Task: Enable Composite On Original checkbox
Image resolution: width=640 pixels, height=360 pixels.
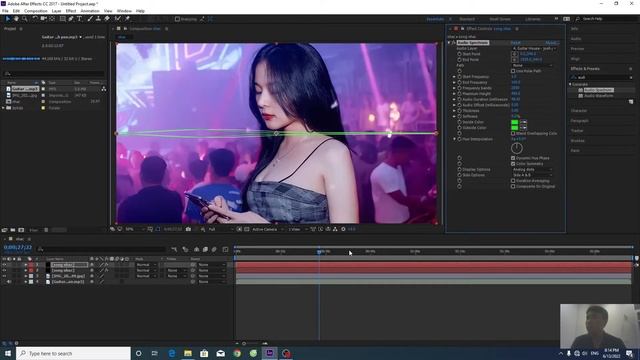Action: (x=513, y=187)
